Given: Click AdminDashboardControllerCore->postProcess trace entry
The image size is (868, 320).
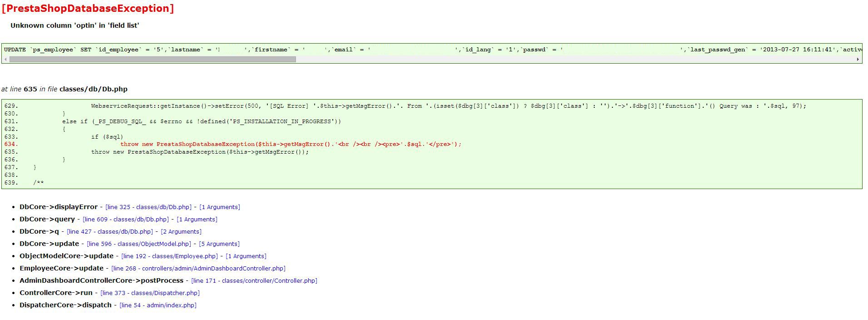Looking at the screenshot, I should tap(101, 280).
